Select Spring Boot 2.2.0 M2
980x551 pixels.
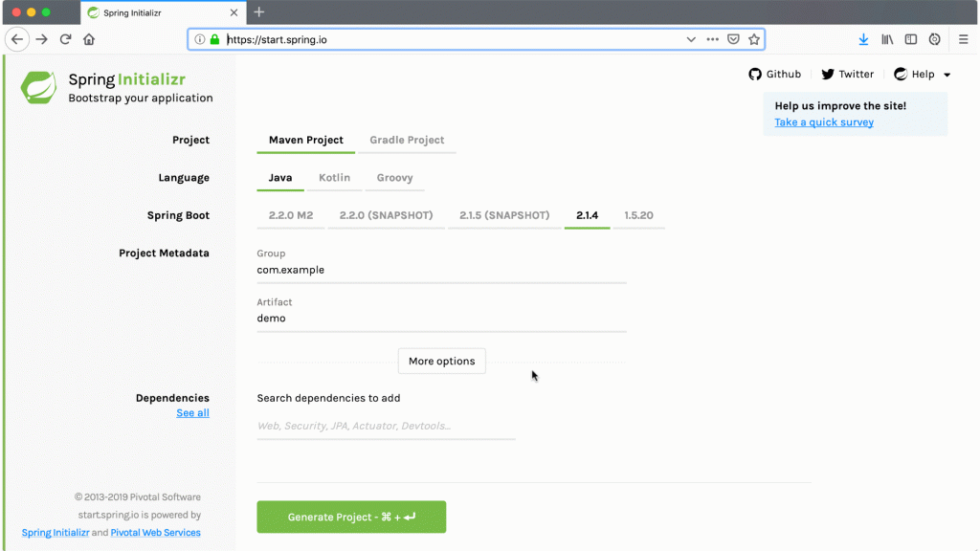point(291,215)
